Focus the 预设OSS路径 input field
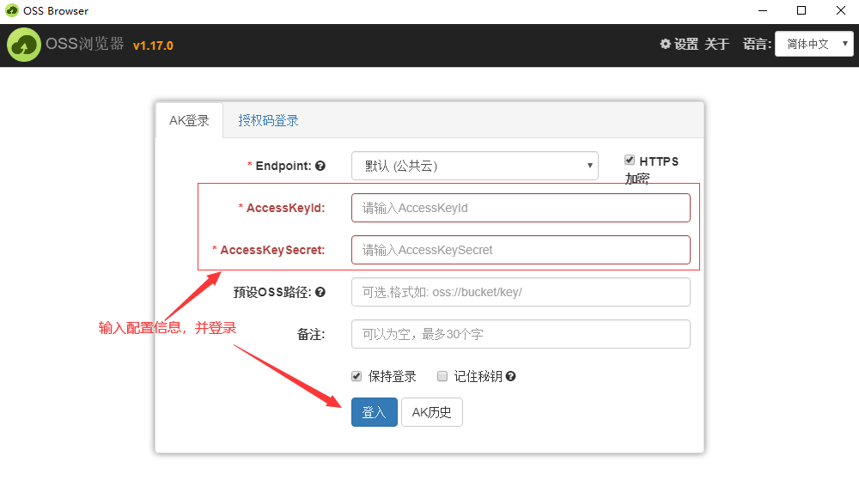Image resolution: width=859 pixels, height=504 pixels. tap(521, 292)
